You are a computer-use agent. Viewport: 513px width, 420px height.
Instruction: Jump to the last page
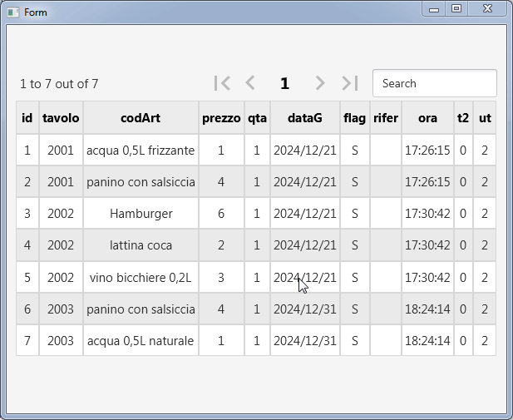350,83
